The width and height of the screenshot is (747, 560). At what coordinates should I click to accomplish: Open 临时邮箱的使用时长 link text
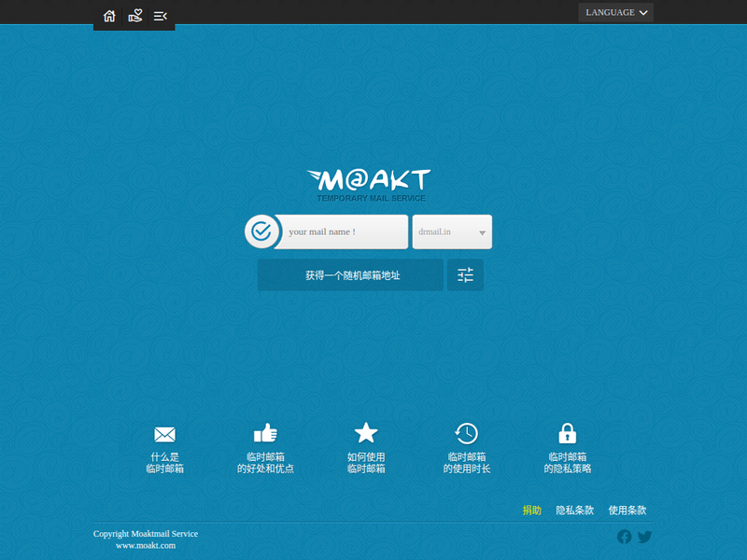click(467, 463)
